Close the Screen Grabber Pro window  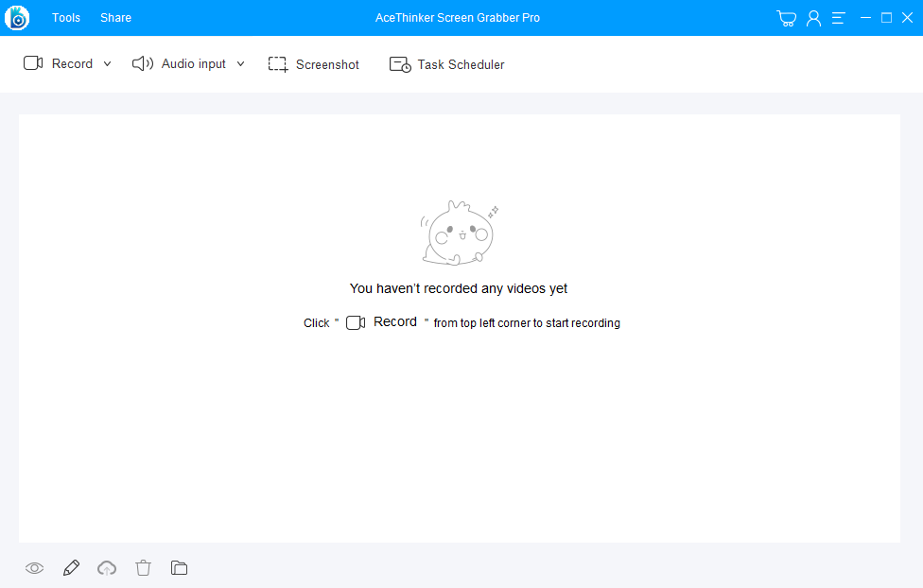click(x=908, y=18)
